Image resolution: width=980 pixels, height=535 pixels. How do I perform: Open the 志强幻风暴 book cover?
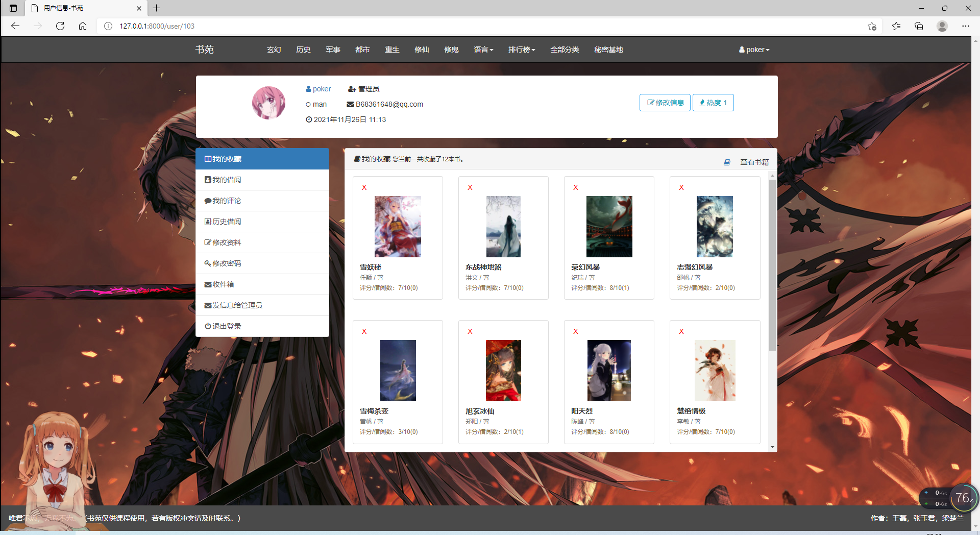point(715,227)
